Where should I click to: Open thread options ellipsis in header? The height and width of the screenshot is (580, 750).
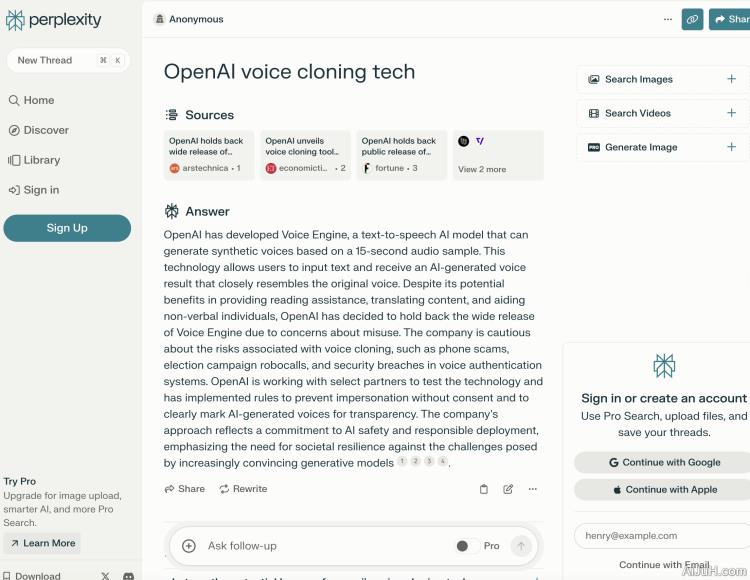tap(668, 19)
